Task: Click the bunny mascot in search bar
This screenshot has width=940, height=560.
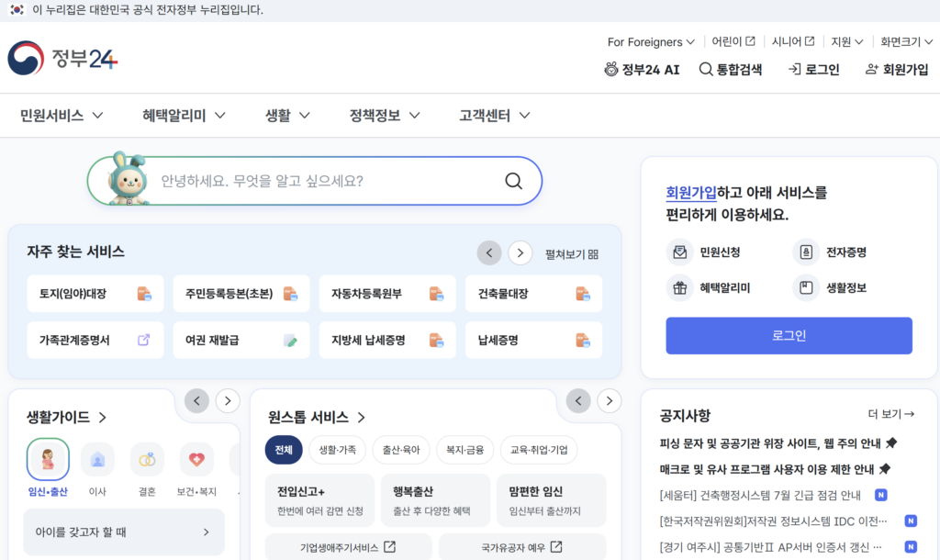Action: tap(128, 179)
